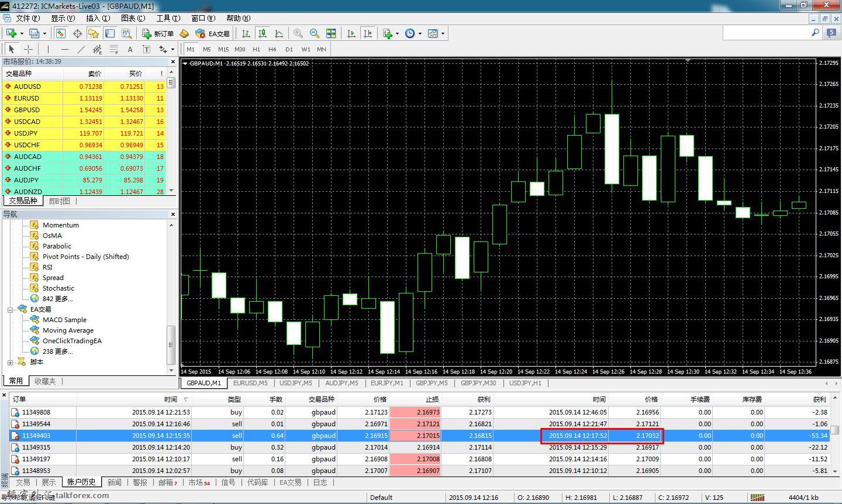The height and width of the screenshot is (504, 842).
Task: Click the connection status bars indicator
Action: point(757,498)
